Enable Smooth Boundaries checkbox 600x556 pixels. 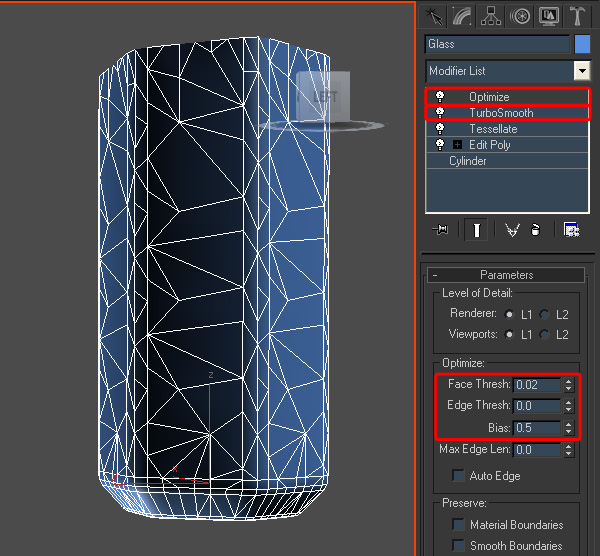click(458, 545)
